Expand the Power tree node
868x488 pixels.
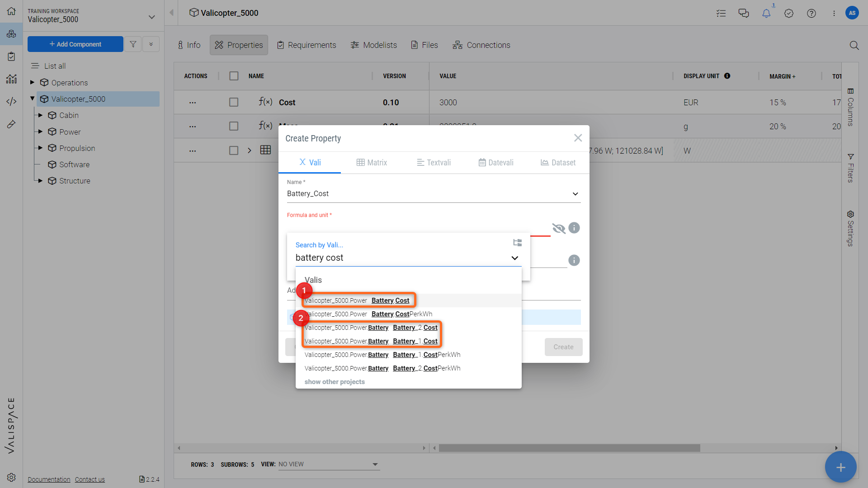coord(40,131)
